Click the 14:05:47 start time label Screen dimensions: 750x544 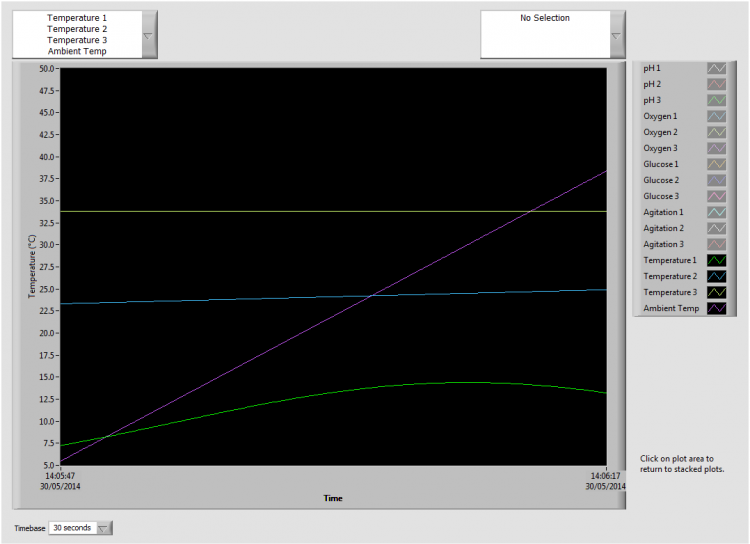(60, 476)
